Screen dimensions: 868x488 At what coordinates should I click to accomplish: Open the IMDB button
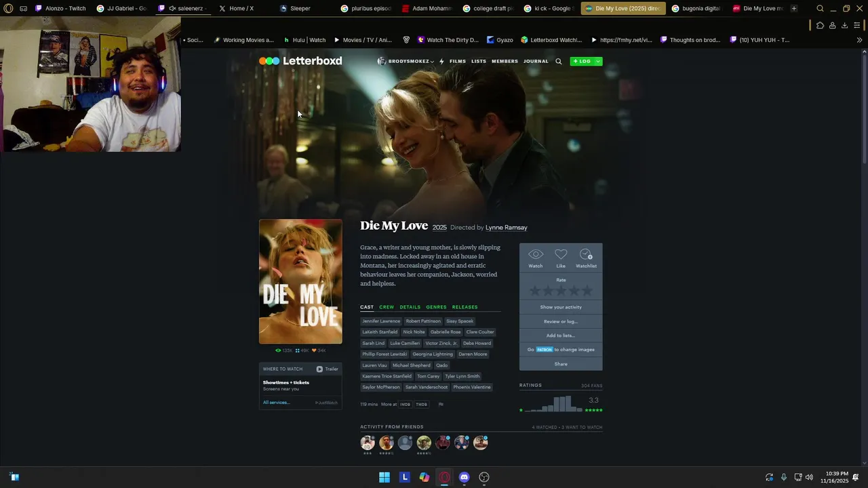pos(405,405)
